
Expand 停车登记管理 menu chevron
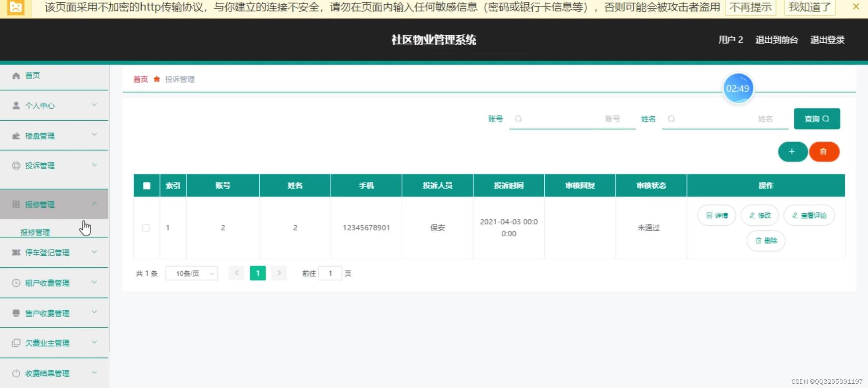(94, 252)
